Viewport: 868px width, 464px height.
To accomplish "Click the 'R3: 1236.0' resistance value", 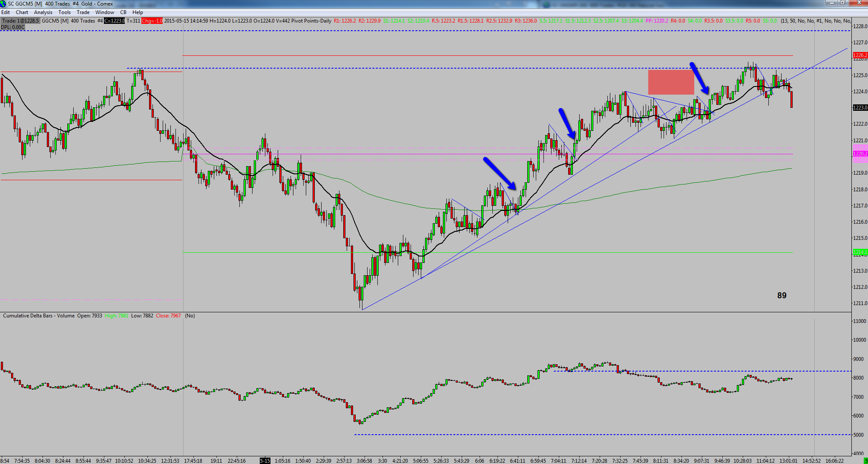I will click(526, 21).
